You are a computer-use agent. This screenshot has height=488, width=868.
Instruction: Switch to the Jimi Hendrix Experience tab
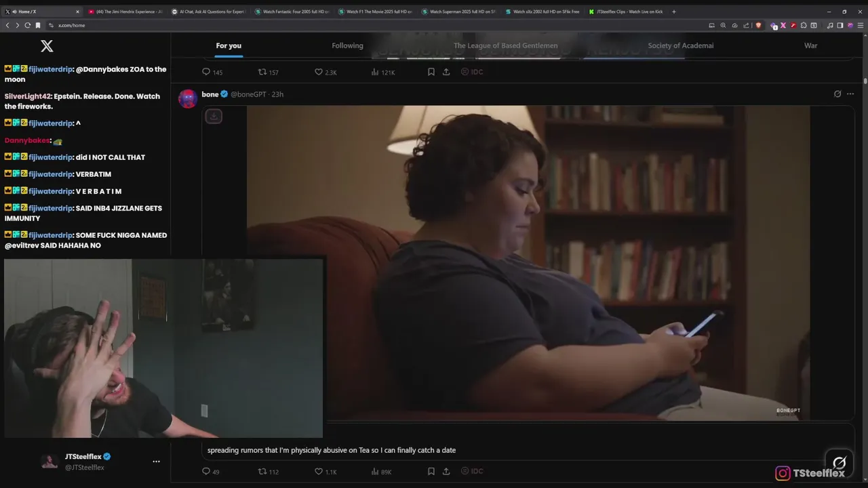[x=124, y=12]
